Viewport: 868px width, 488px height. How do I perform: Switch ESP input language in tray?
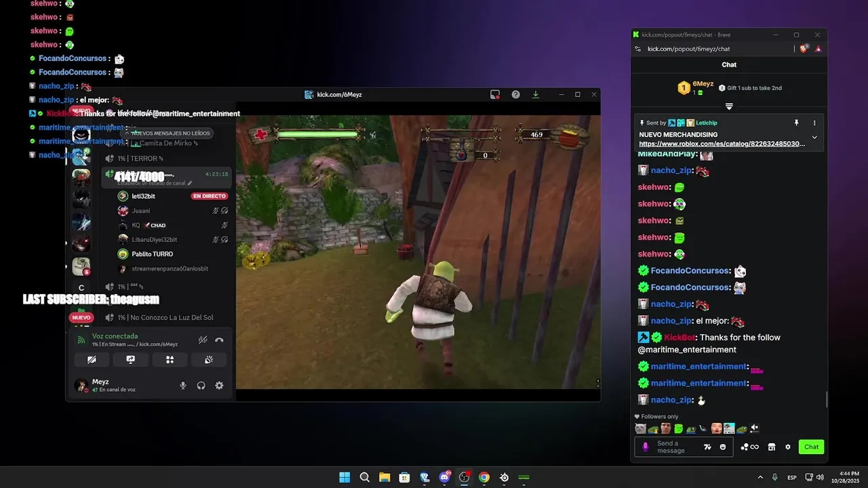(792, 477)
